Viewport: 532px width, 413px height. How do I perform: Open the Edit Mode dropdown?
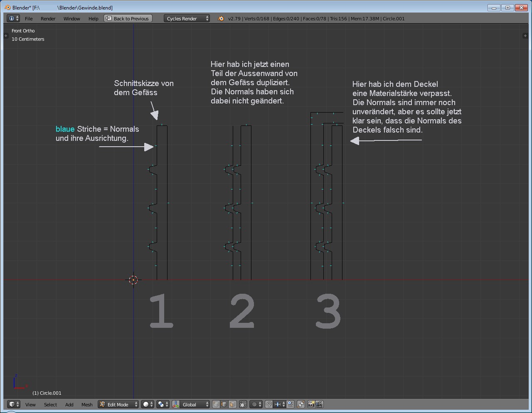click(118, 404)
